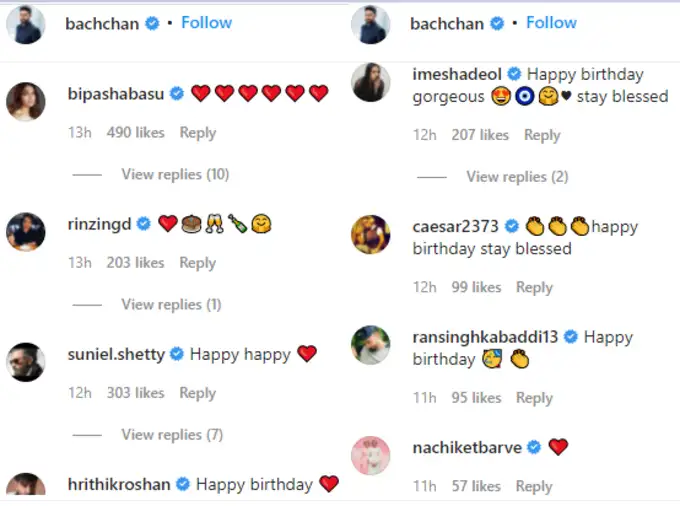Open nachiketbarve's avatar icon
The image size is (680, 506).
click(371, 456)
